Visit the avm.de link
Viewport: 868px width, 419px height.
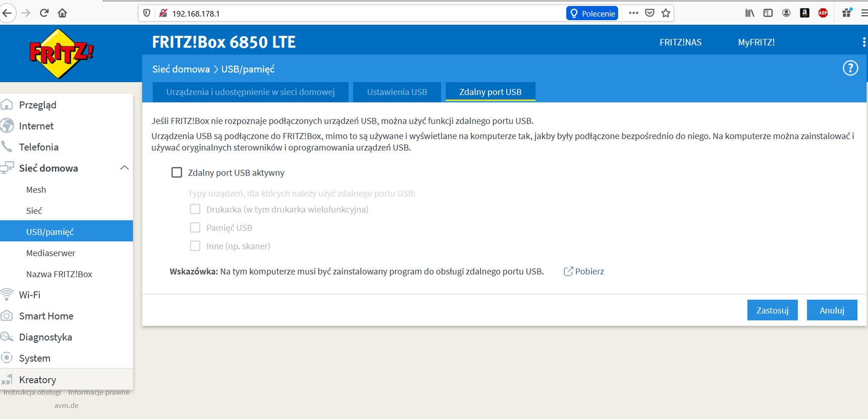coord(67,405)
